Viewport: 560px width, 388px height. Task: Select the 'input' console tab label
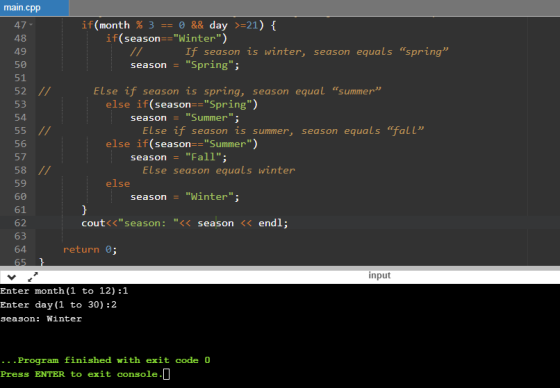(x=379, y=275)
